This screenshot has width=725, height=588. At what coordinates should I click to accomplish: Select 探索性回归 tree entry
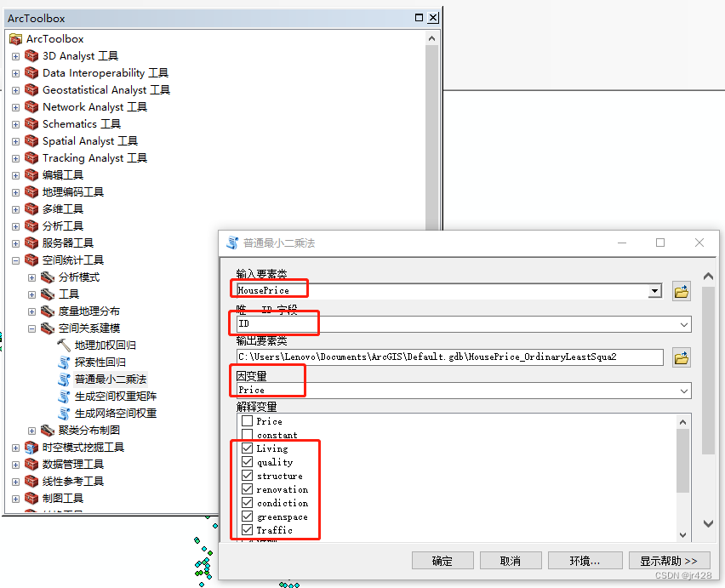click(100, 363)
